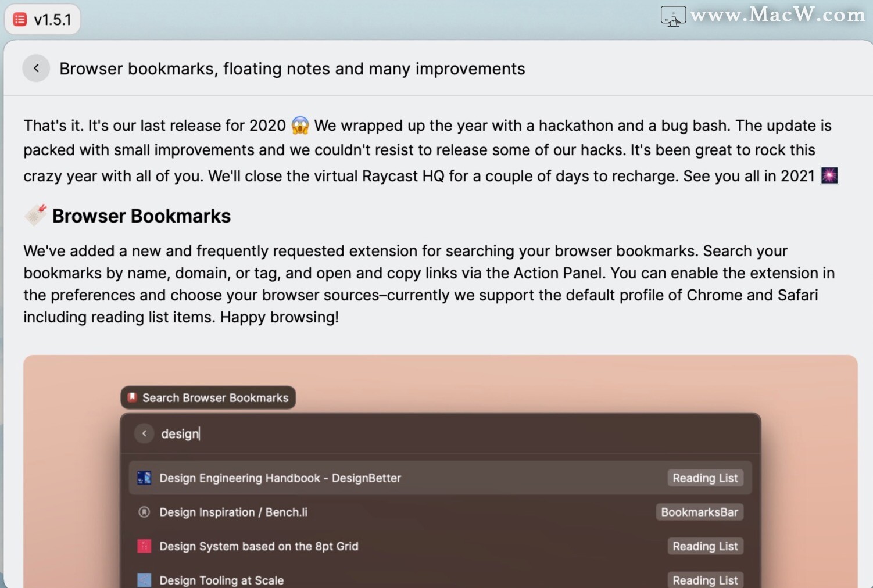Click the BookmarksBar tag
The width and height of the screenshot is (873, 588).
tap(699, 512)
